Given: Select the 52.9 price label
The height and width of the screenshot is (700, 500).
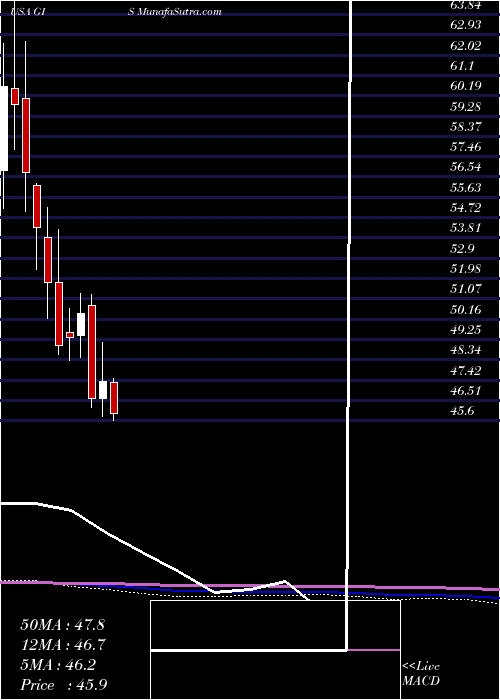Looking at the screenshot, I should (x=462, y=249).
